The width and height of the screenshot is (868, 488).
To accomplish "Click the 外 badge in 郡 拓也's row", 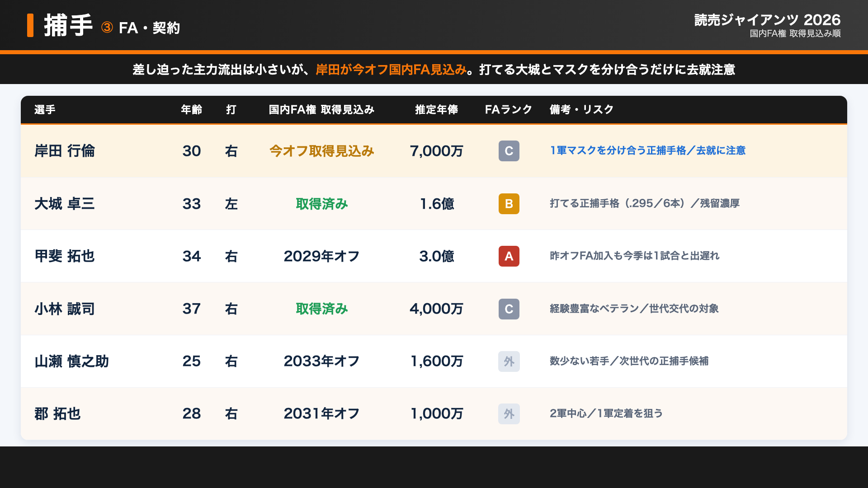I will click(509, 414).
